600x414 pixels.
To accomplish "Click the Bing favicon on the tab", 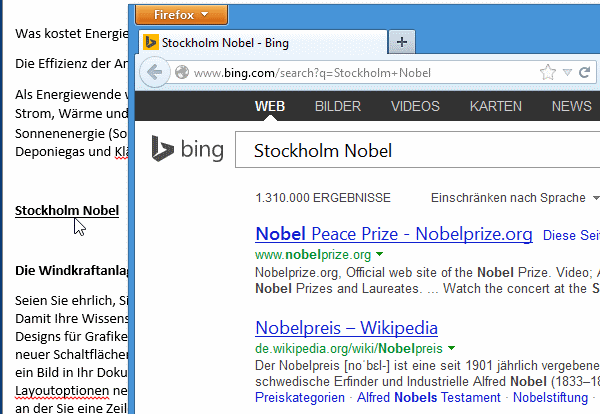I will [150, 42].
